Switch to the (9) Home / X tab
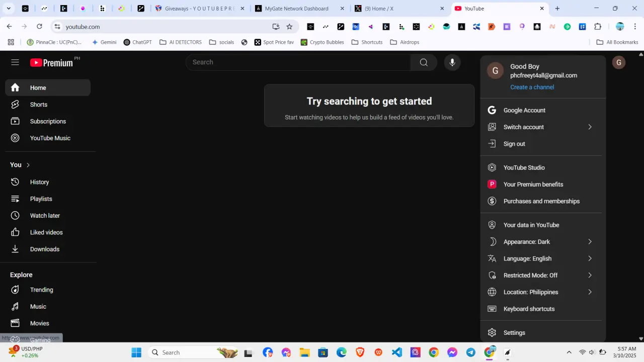 click(399, 9)
